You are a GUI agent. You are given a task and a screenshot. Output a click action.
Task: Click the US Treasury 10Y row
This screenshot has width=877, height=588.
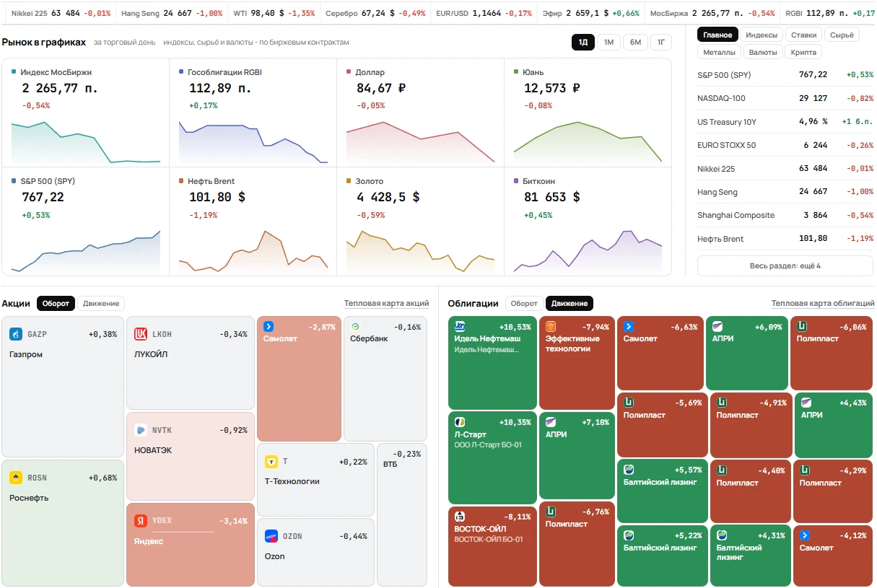point(785,122)
